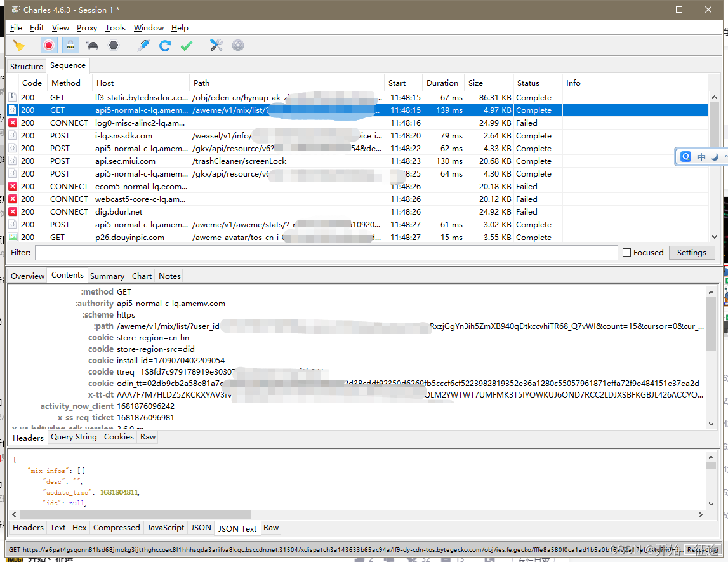Open the View menu
Image resolution: width=728 pixels, height=562 pixels.
coord(60,28)
